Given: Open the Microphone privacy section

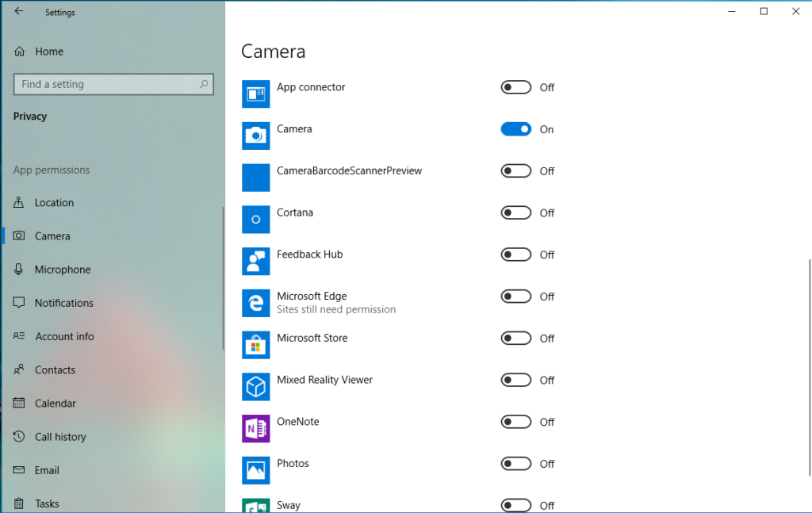Looking at the screenshot, I should coord(60,269).
